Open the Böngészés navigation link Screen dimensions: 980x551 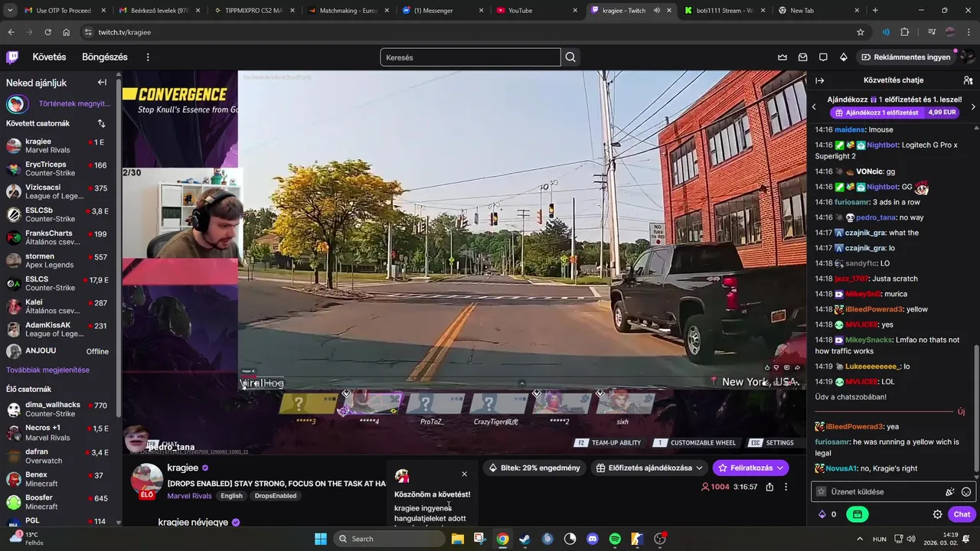tap(105, 57)
